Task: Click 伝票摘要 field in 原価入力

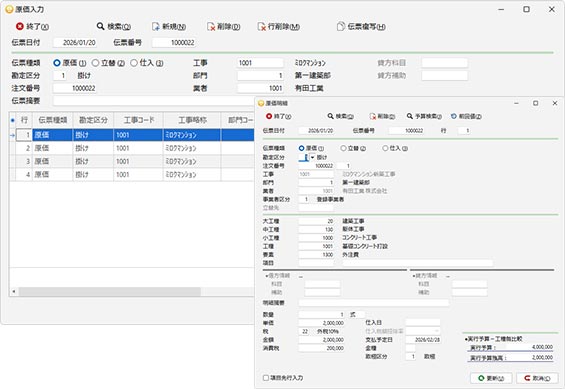Action: point(154,101)
